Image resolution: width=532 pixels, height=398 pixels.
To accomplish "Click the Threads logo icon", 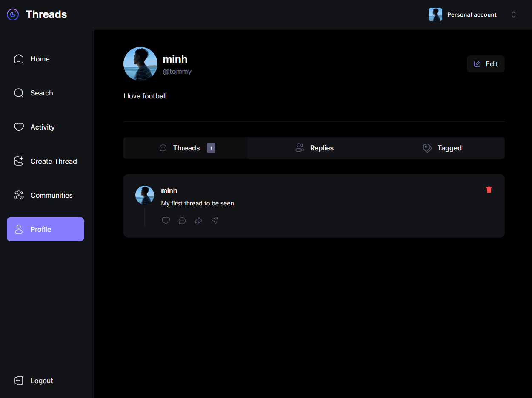I will tap(13, 14).
